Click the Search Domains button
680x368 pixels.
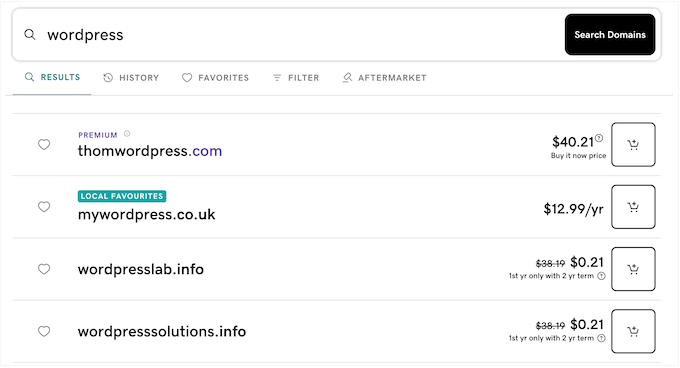tap(610, 35)
